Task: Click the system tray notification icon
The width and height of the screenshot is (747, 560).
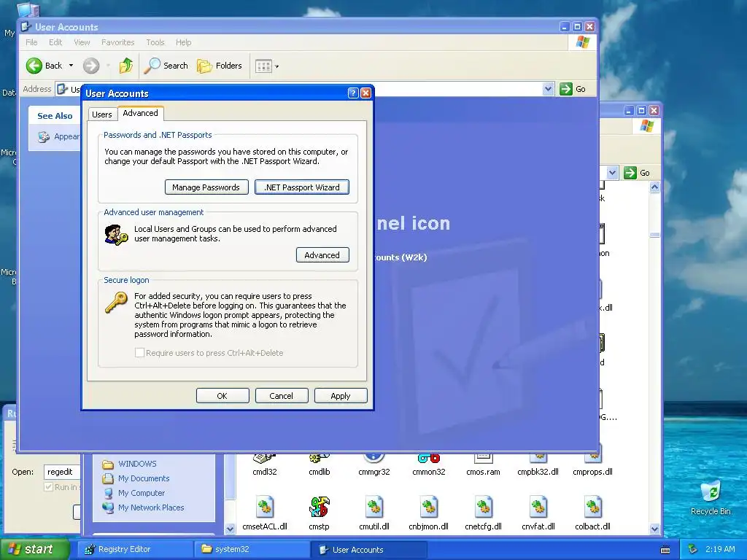Action: point(693,549)
